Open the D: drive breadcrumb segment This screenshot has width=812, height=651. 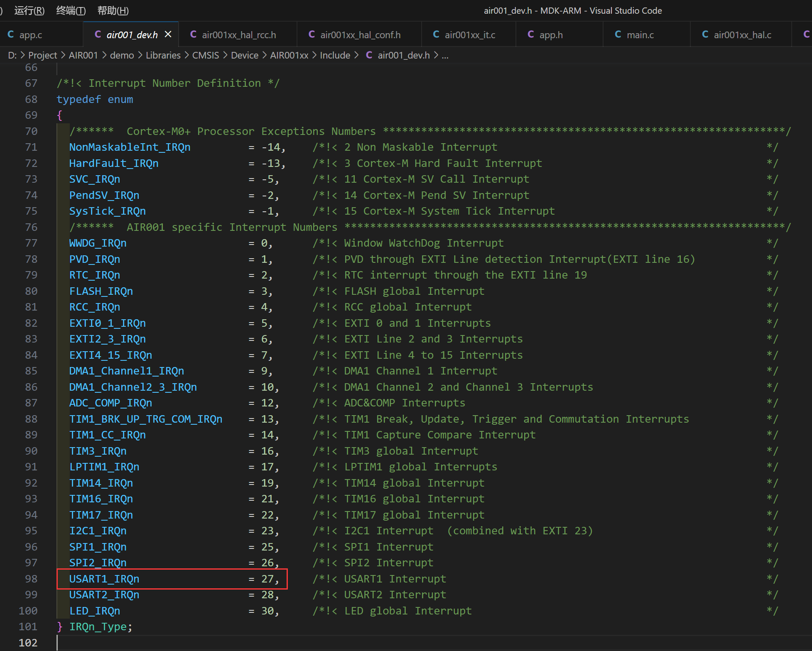click(x=12, y=55)
